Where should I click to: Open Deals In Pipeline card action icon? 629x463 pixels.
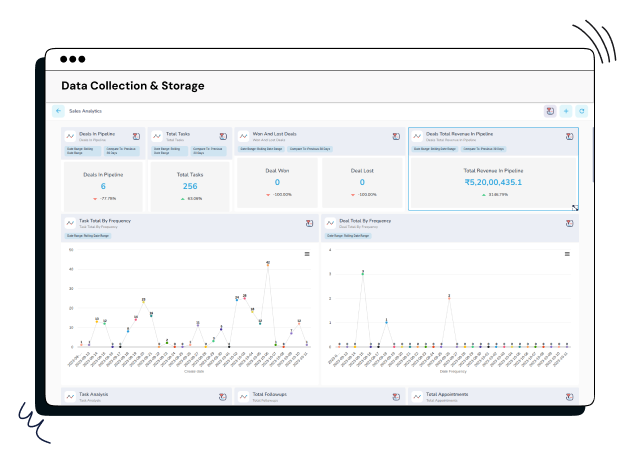coord(136,136)
